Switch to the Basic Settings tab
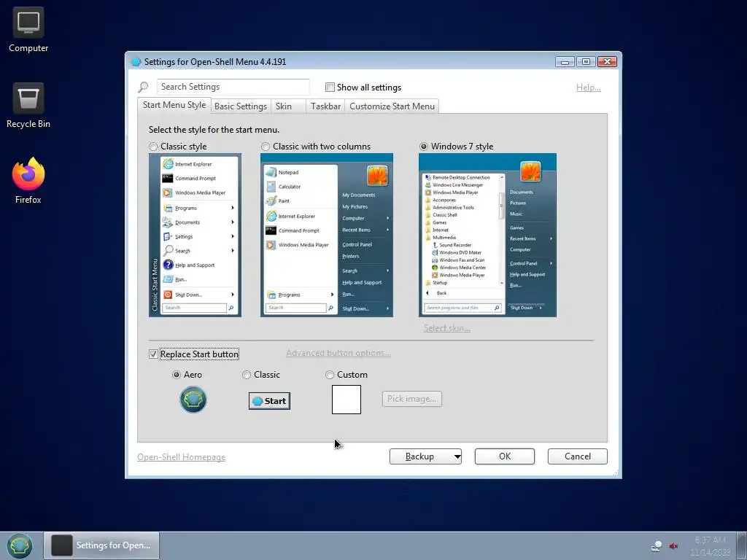 pyautogui.click(x=241, y=106)
